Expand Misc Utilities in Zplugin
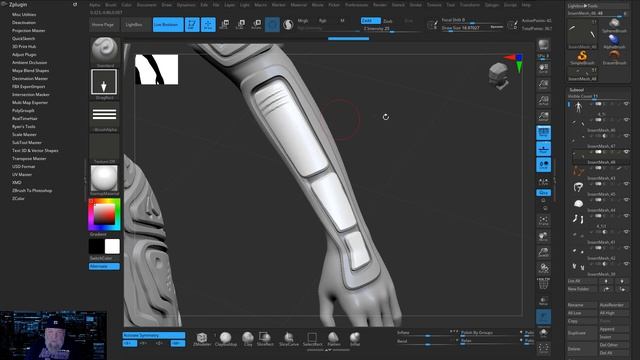The image size is (640, 360). point(24,14)
